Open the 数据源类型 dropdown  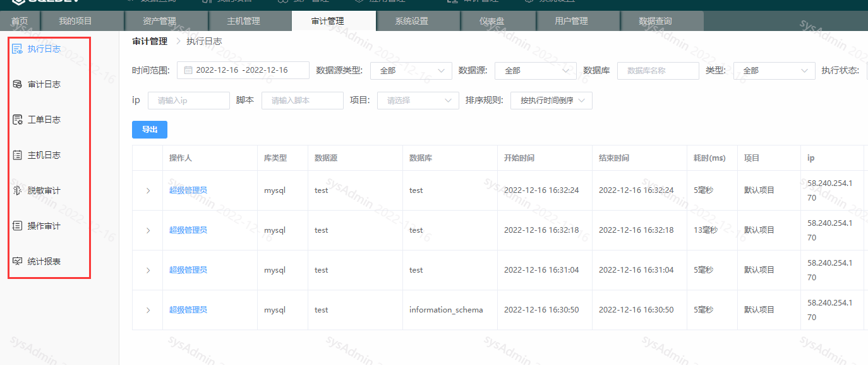click(411, 70)
